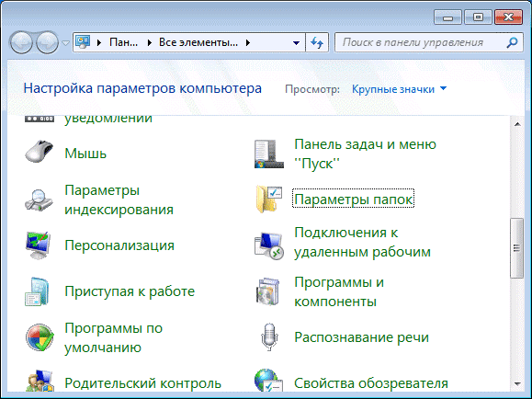
Task: Open the Mouse settings icon
Action: point(39,151)
